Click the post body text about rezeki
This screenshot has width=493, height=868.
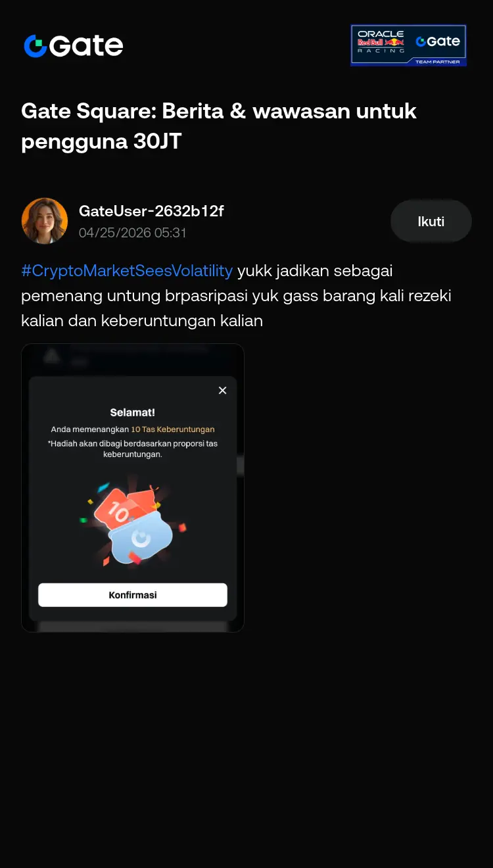tap(236, 295)
